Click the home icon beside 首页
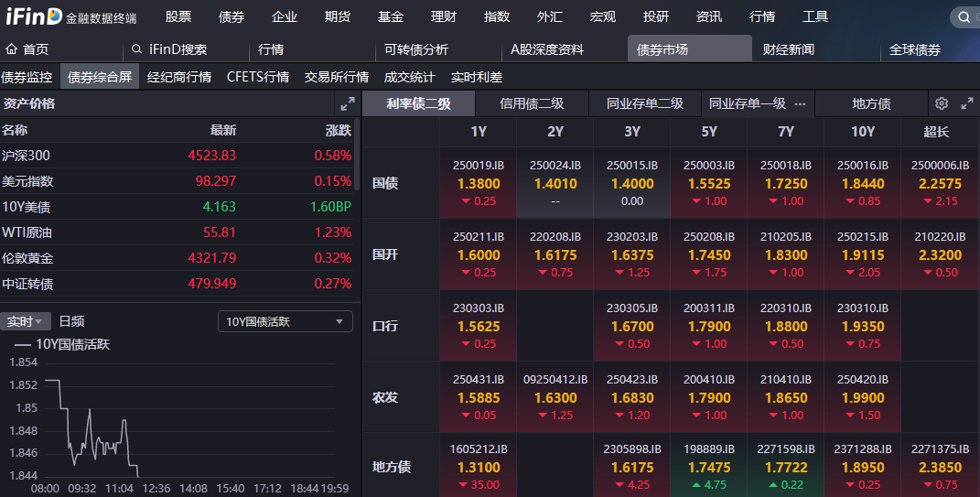The height and width of the screenshot is (497, 980). (x=11, y=49)
